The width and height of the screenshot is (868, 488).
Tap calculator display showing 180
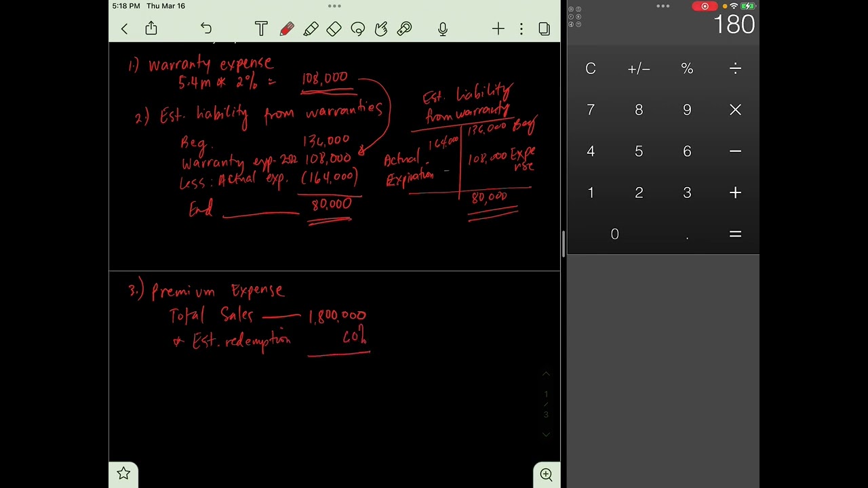[x=734, y=25]
